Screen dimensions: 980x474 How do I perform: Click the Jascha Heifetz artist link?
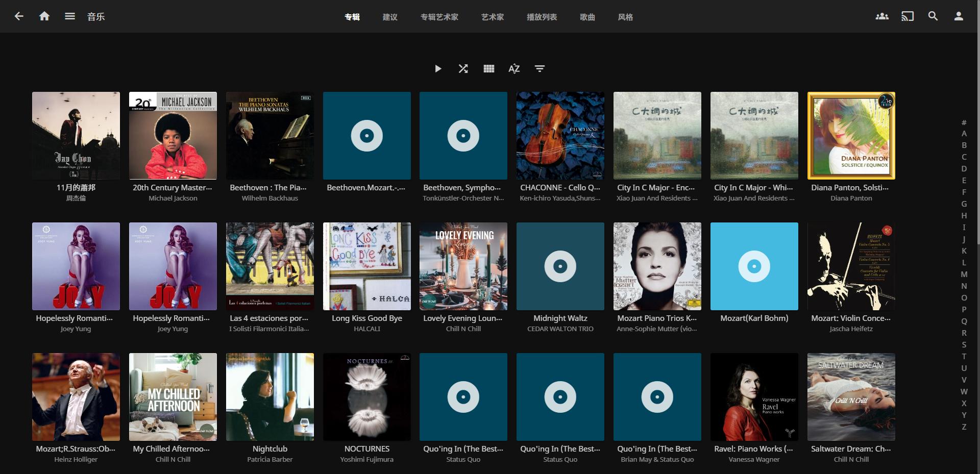point(851,329)
